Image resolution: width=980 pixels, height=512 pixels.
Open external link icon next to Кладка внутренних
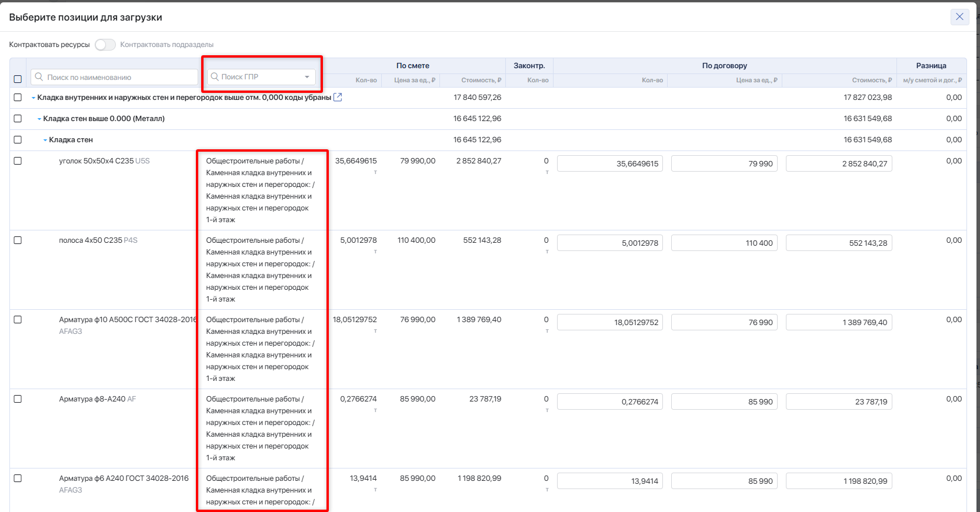point(338,98)
